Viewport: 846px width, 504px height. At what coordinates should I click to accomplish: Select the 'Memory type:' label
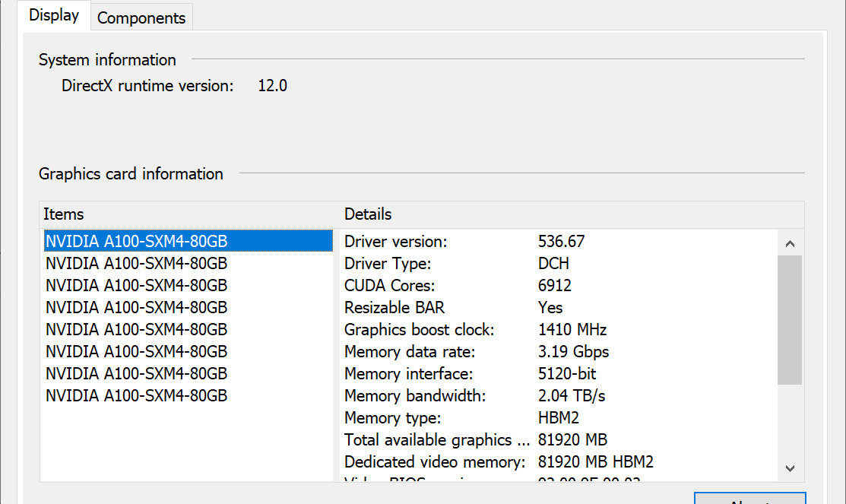tap(393, 418)
